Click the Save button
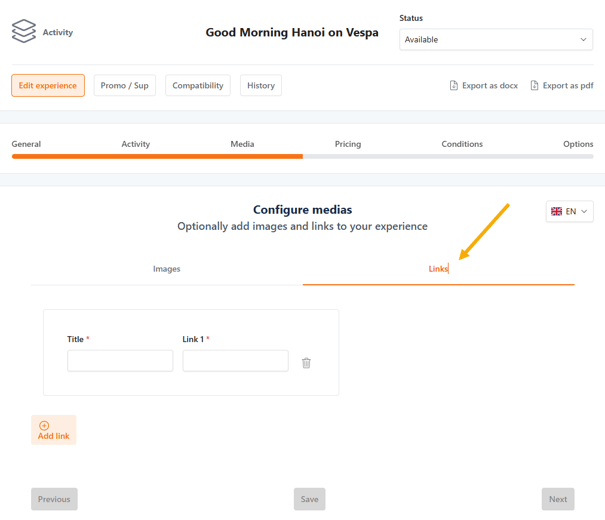This screenshot has width=605, height=520. 309,499
